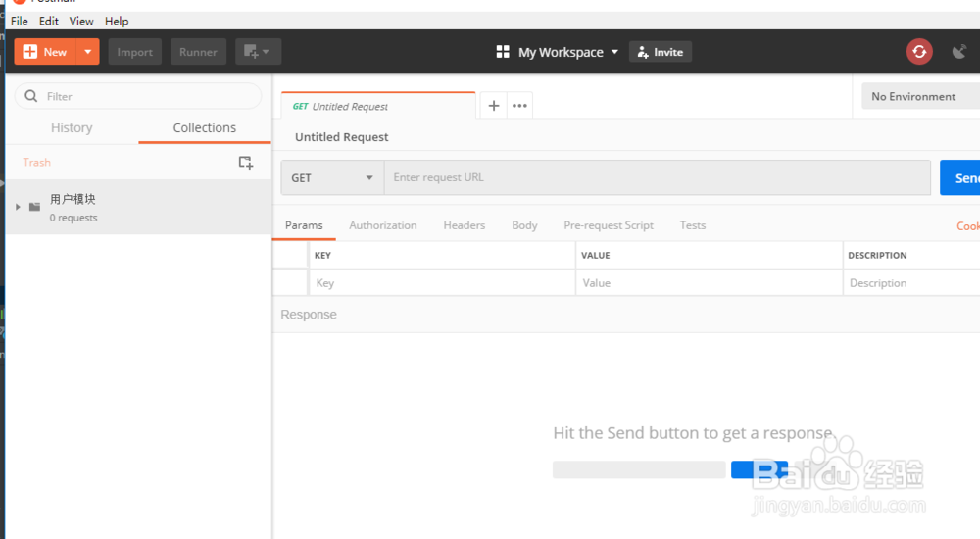Expand the My Workspace switcher
The width and height of the screenshot is (980, 539).
pos(614,52)
